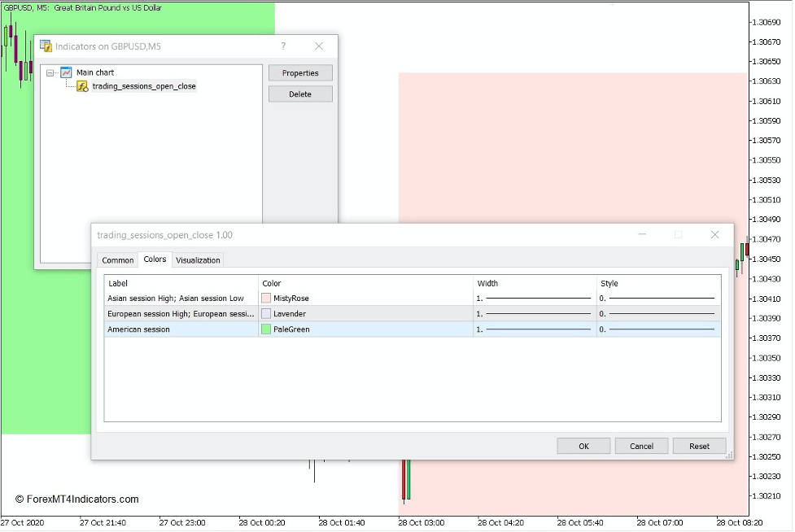Click the indicator function icon beside trading_sessions_open_close
The height and width of the screenshot is (532, 795).
81,86
